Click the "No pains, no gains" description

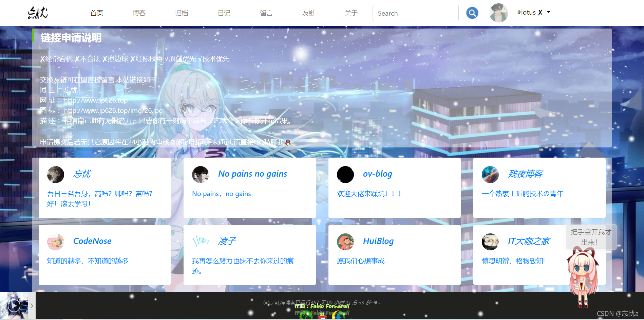pos(222,194)
